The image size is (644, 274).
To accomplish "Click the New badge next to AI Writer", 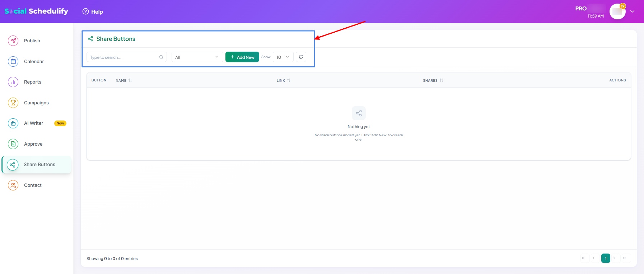I will click(60, 123).
